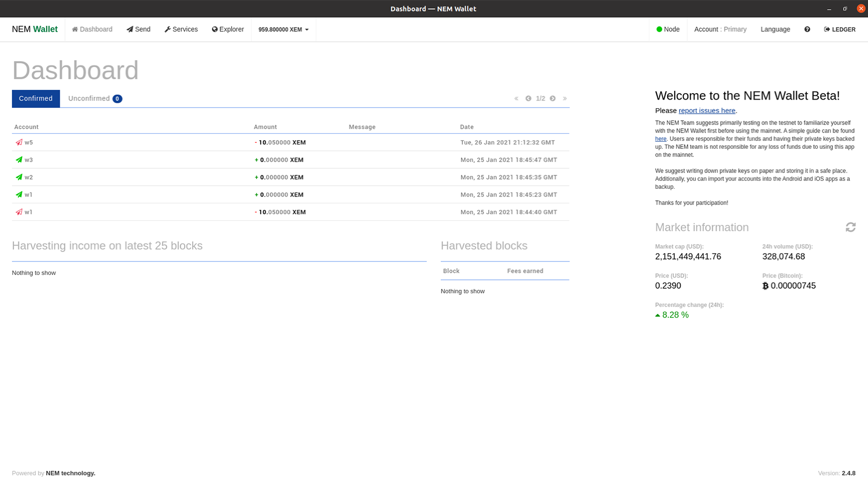This screenshot has height=487, width=868.
Task: Click the Amount column header
Action: (x=265, y=127)
